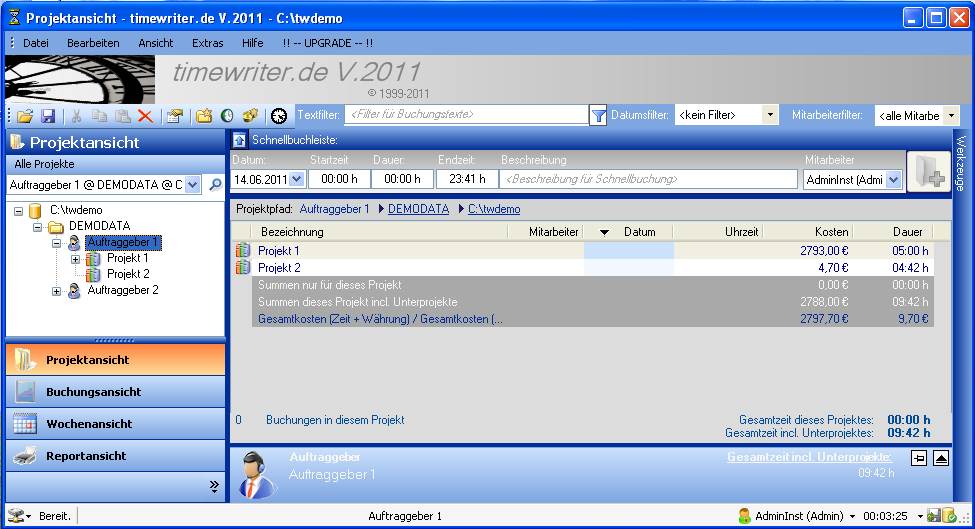Image resolution: width=975 pixels, height=529 pixels.
Task: Click the Startzeit field
Action: click(340, 179)
